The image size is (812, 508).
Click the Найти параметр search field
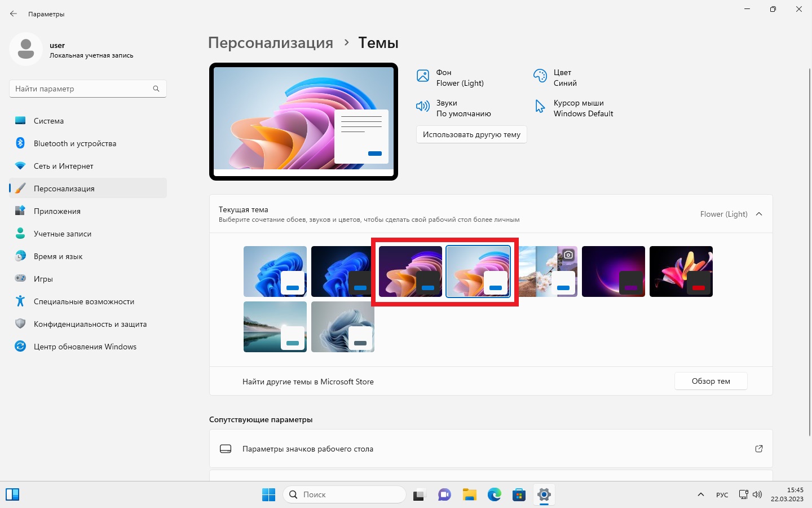(88, 89)
